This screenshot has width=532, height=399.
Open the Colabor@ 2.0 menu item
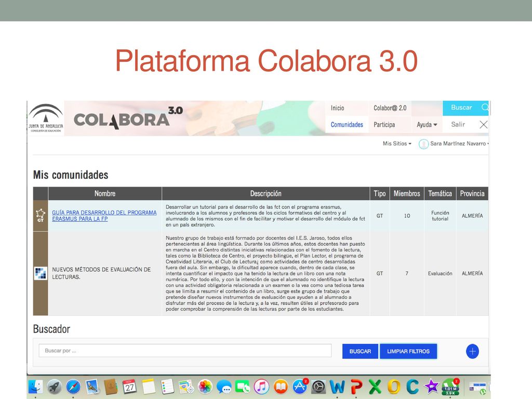click(390, 108)
